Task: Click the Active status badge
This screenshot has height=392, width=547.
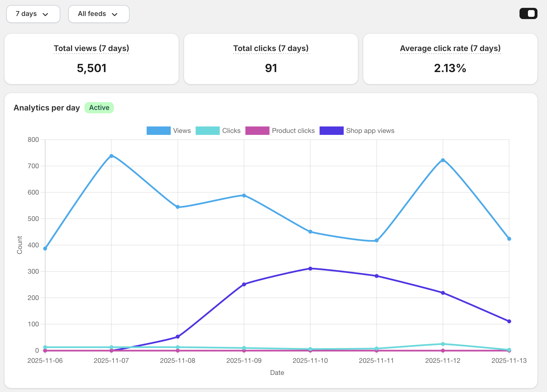Action: click(99, 108)
